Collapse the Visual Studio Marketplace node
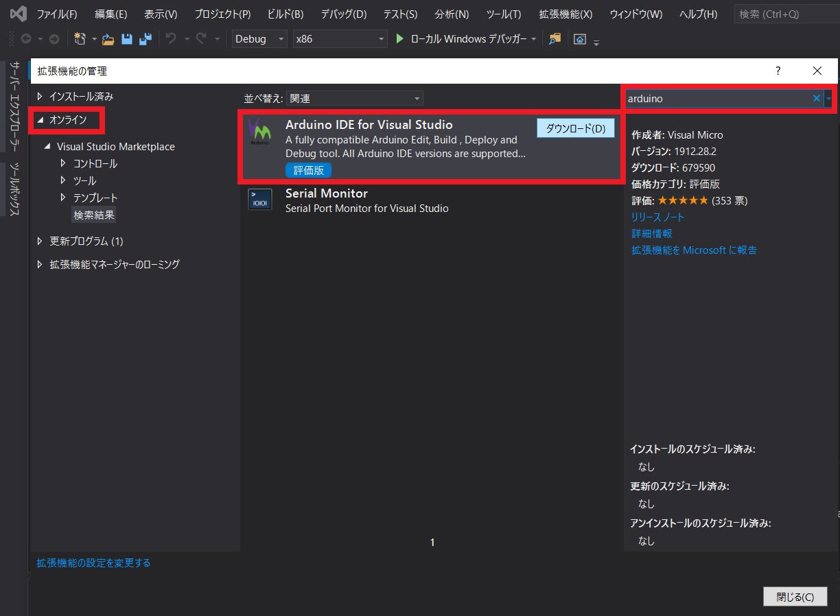Viewport: 840px width, 616px height. click(x=47, y=147)
